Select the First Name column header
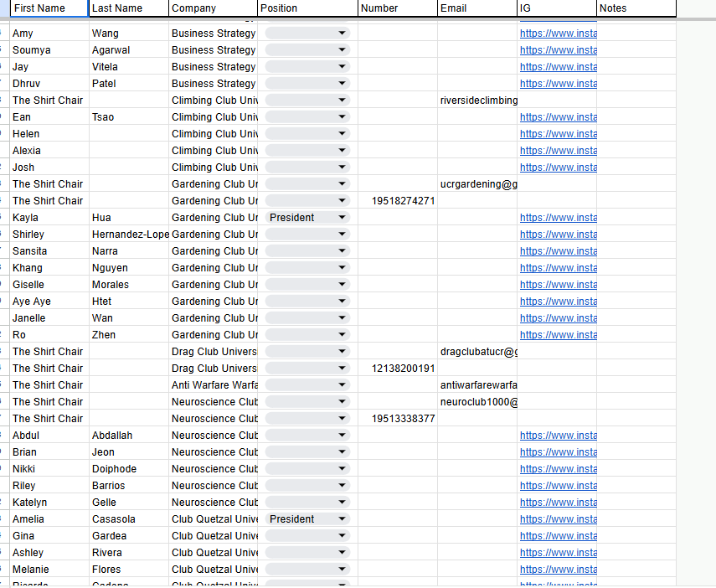The image size is (716, 588). [x=47, y=8]
